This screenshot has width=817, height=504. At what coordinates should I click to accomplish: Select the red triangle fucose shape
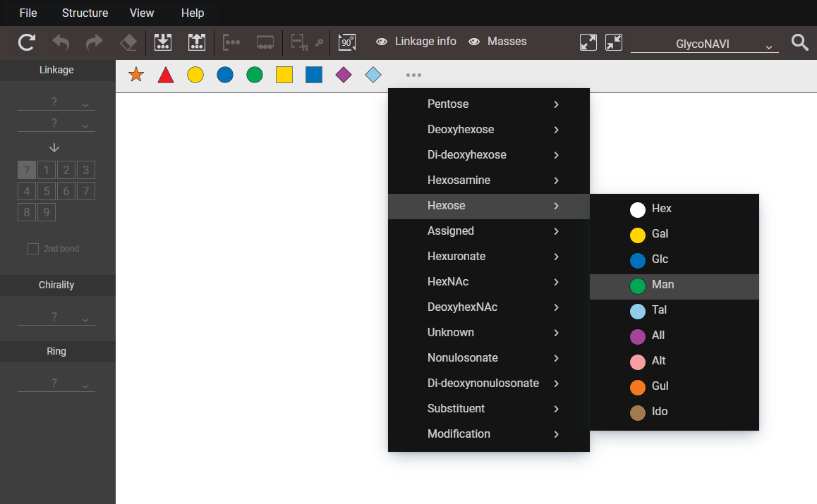(x=166, y=75)
